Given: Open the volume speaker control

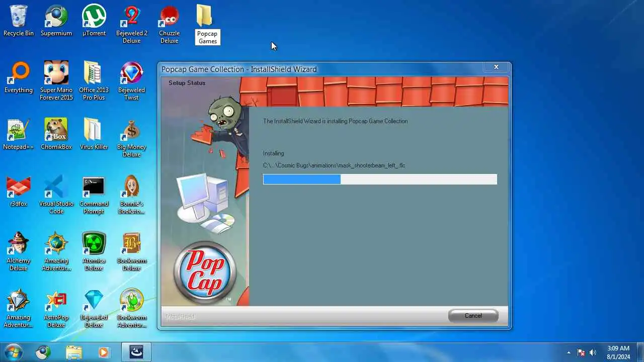Looking at the screenshot, I should (x=593, y=352).
